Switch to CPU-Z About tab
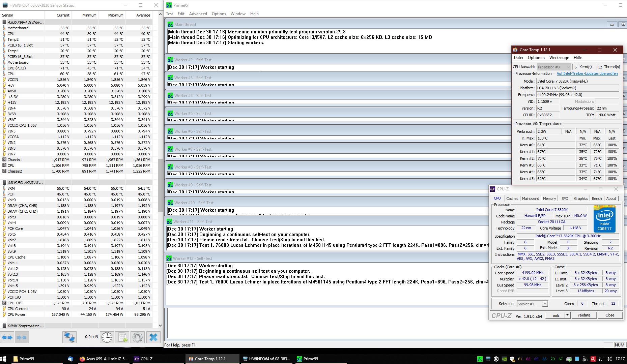This screenshot has height=364, width=627. coord(611,199)
